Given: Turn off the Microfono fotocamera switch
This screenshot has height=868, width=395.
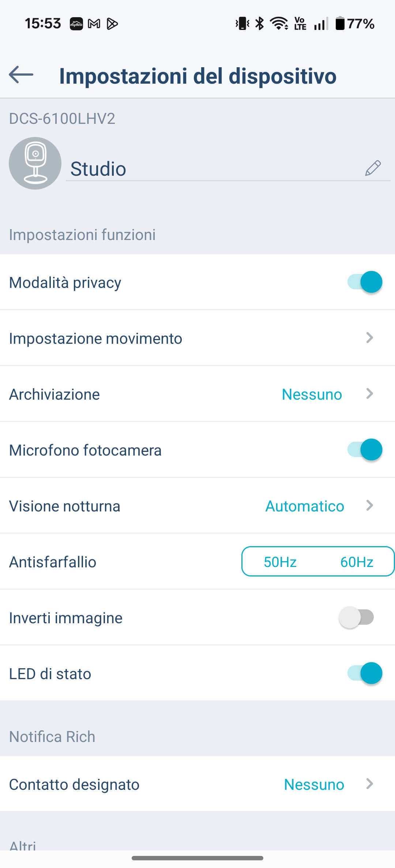Looking at the screenshot, I should point(365,450).
